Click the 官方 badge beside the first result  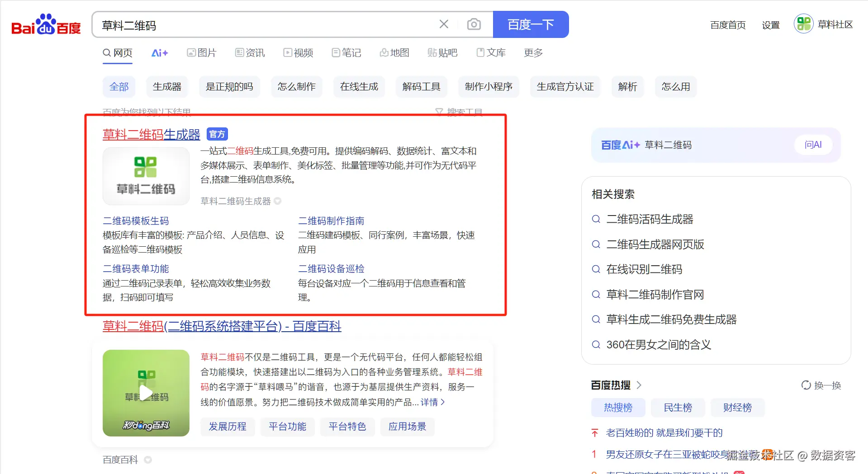click(x=217, y=134)
